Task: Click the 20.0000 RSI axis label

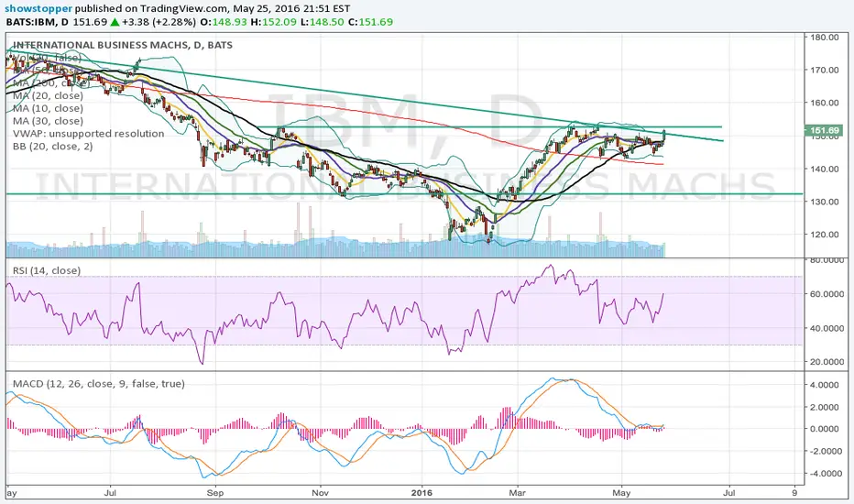Action: pyautogui.click(x=827, y=362)
